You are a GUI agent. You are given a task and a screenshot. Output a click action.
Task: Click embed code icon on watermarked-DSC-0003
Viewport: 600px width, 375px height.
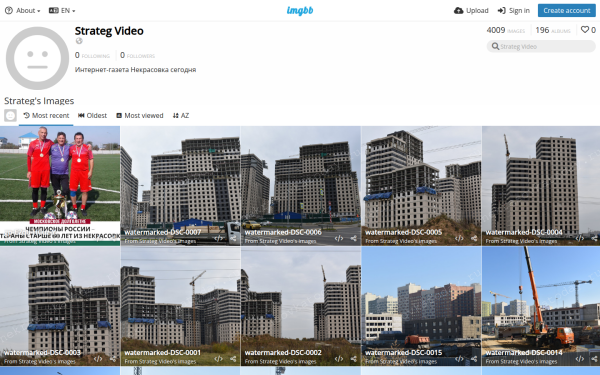point(98,359)
